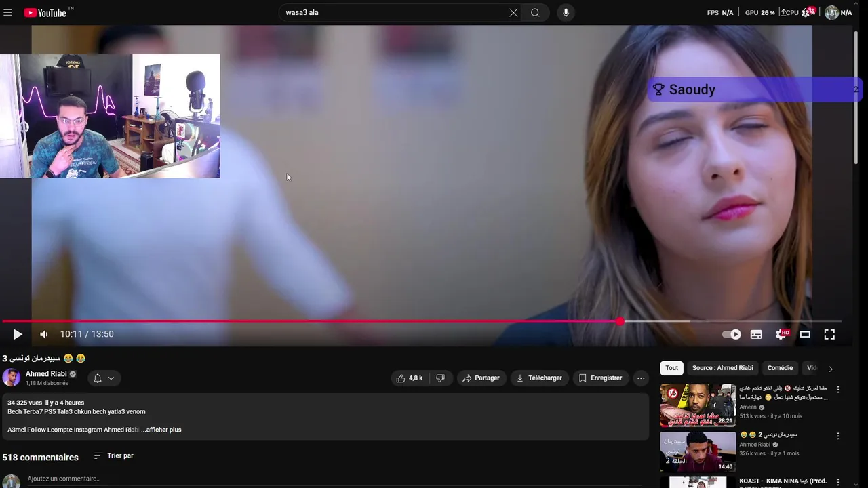This screenshot has width=868, height=488.
Task: Click the Télécharger download button
Action: pos(540,378)
